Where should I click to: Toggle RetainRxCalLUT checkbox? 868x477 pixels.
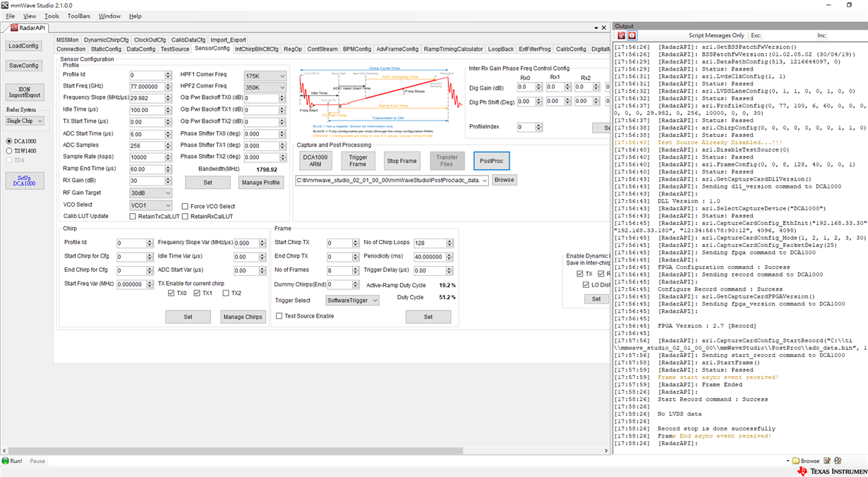pos(186,217)
